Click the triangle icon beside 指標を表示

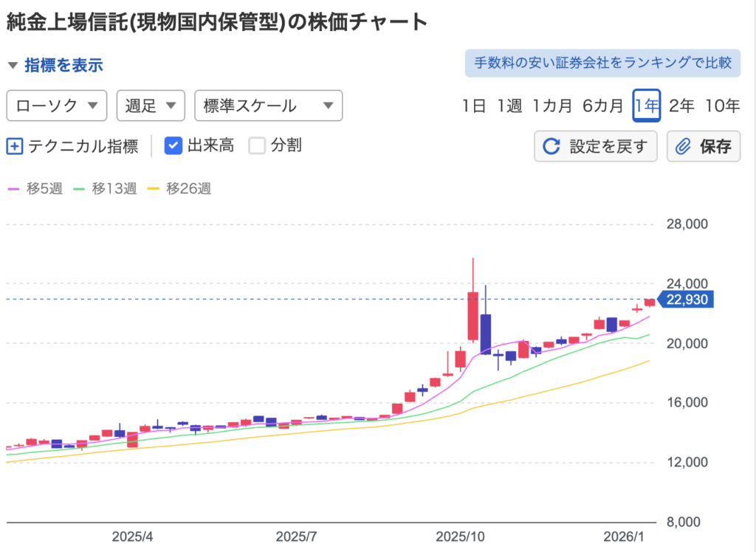coord(13,65)
